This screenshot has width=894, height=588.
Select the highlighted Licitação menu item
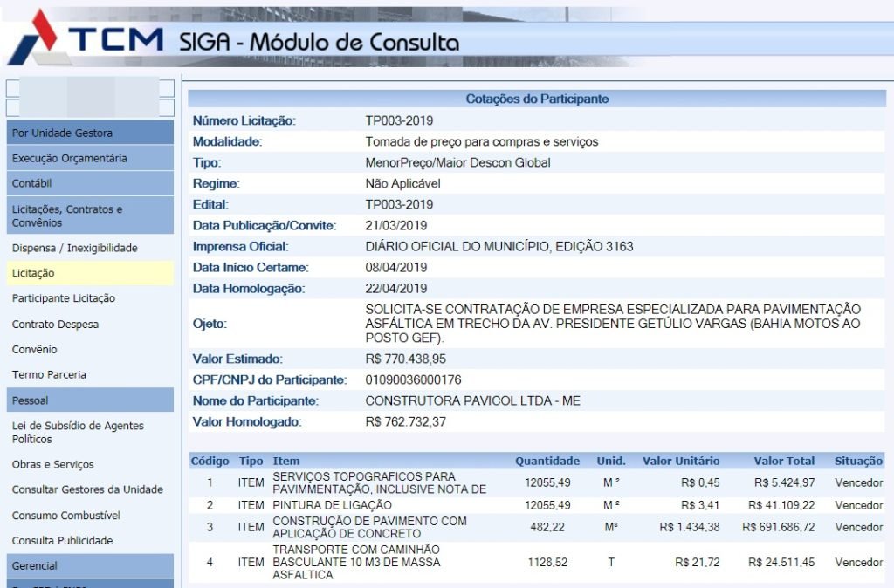pyautogui.click(x=33, y=273)
